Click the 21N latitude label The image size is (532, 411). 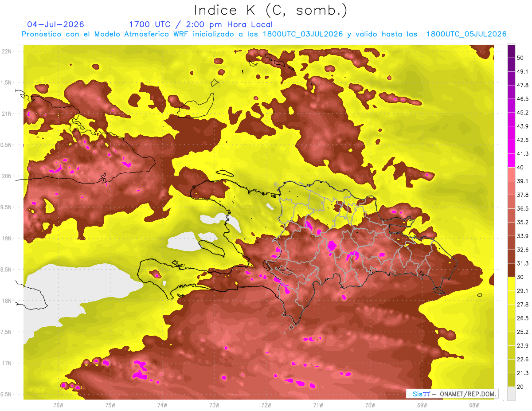click(8, 114)
